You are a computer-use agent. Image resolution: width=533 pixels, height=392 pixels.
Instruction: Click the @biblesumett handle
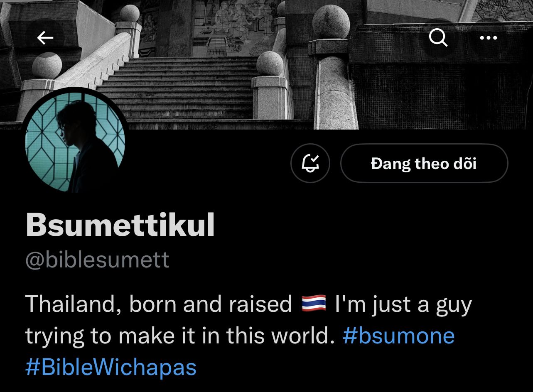point(97,260)
